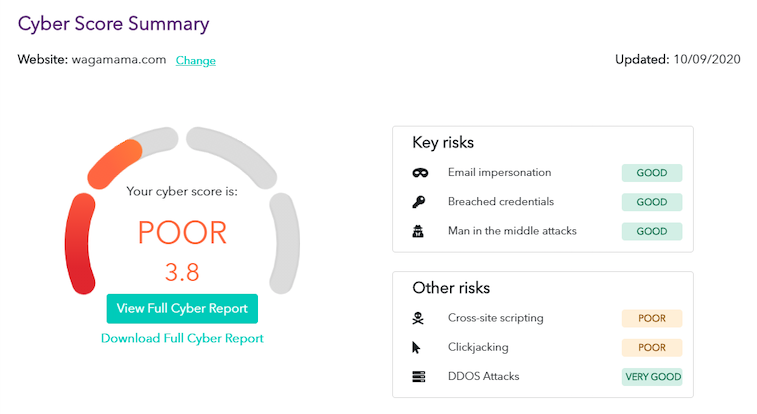Click the Breached credentials key icon

click(x=419, y=202)
